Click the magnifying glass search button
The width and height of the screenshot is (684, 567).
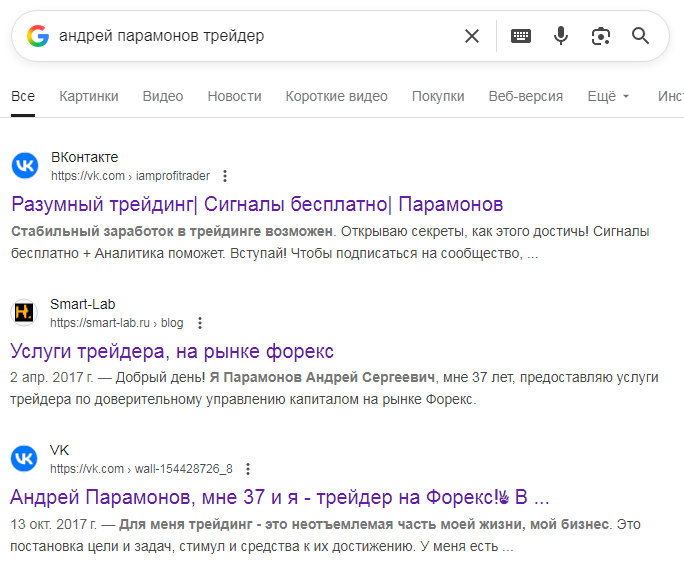pos(641,36)
